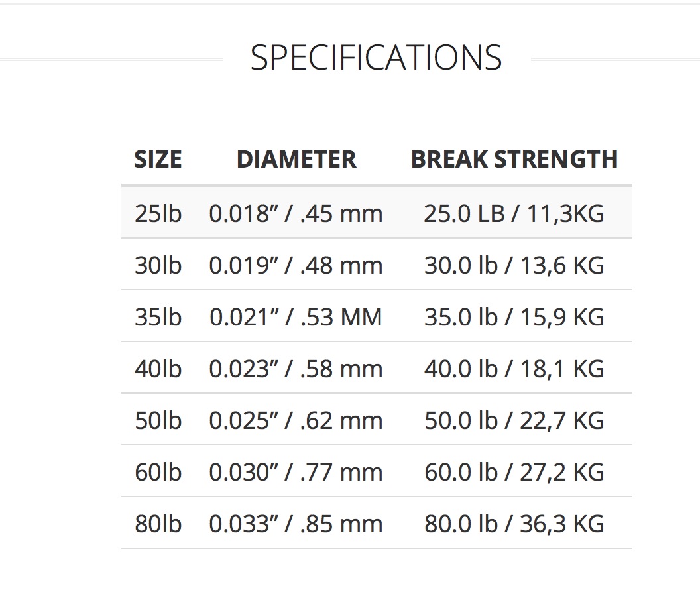
Task: Click the 80.0 lb / 36,3 KG cell
Action: coord(514,524)
